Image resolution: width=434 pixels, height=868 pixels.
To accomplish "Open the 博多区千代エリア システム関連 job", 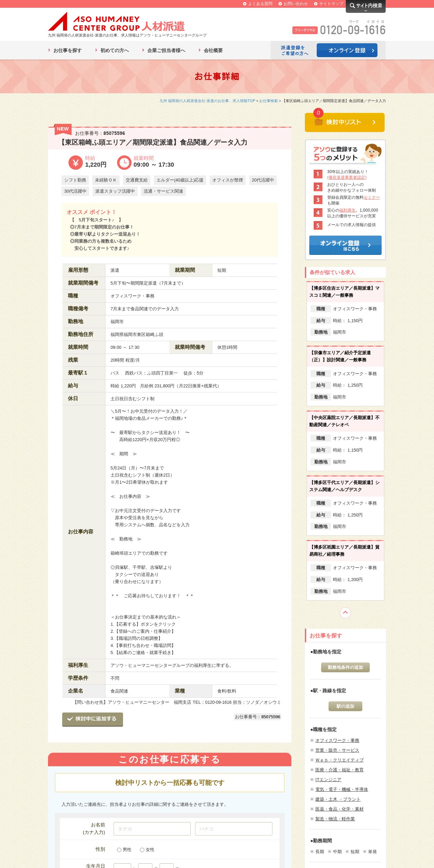I will tap(345, 486).
